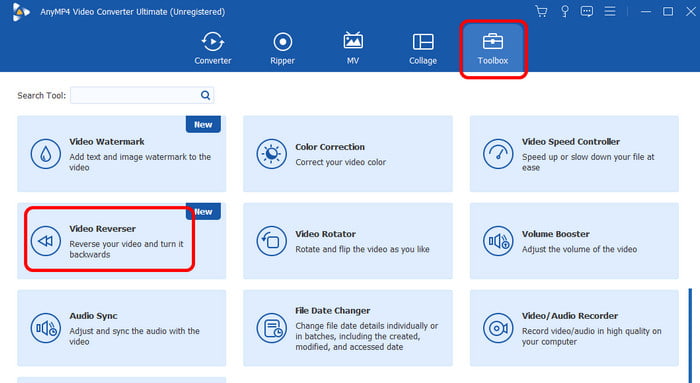
Task: Click the Audio Sync speaker-clock icon
Action: 46,328
